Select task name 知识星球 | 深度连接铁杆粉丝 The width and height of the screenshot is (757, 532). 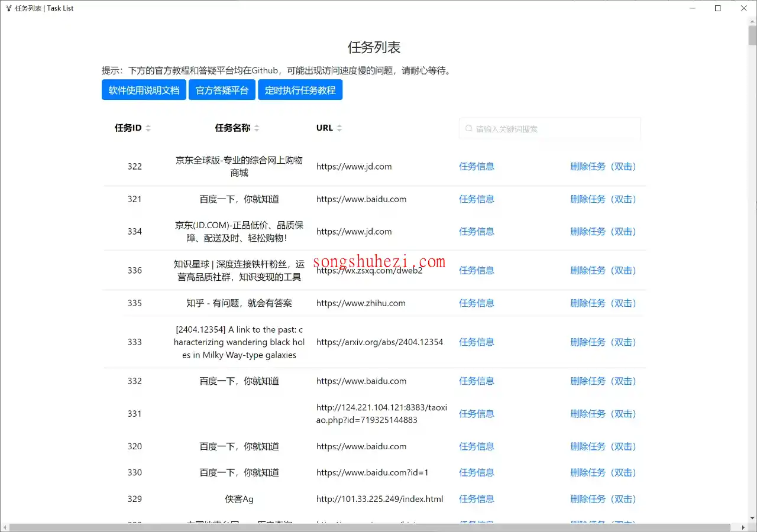[x=239, y=271]
